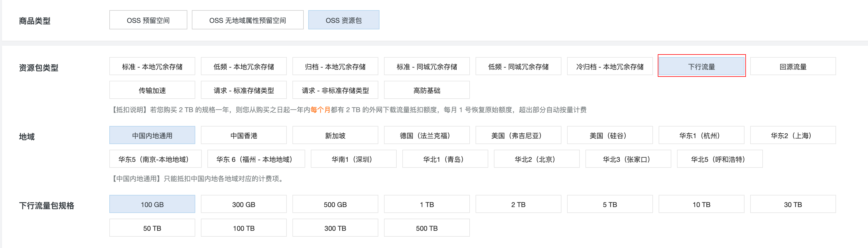Set traffic package size to 300 TB
This screenshot has width=868, height=248.
click(335, 228)
